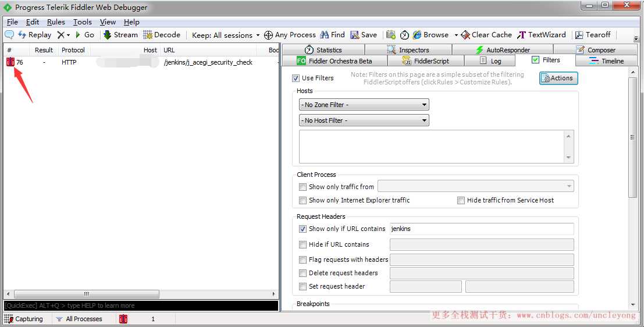Open Fiddler Orchestra Beta tab

(x=335, y=61)
